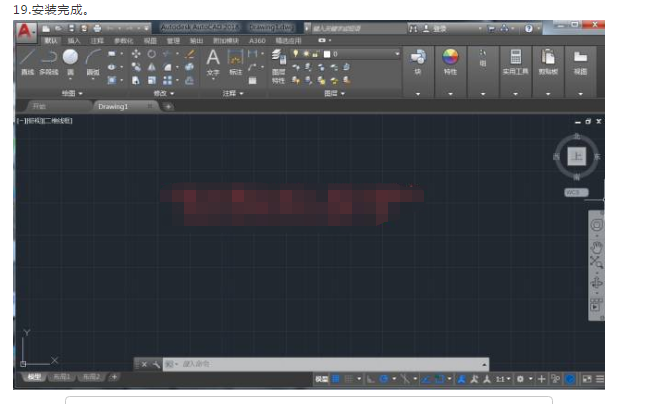Expand the 图层 (Layers) panel
The image size is (645, 404).
coord(334,93)
